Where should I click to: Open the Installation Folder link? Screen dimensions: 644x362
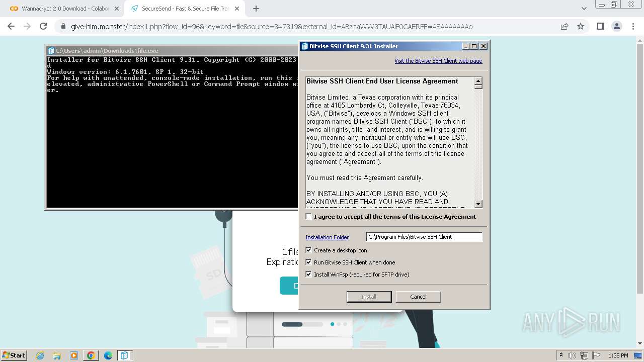327,237
